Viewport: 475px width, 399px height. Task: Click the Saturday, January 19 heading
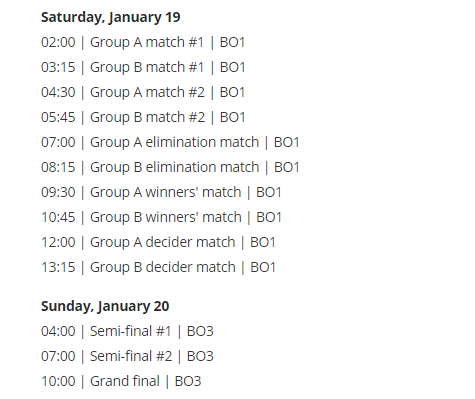point(111,17)
